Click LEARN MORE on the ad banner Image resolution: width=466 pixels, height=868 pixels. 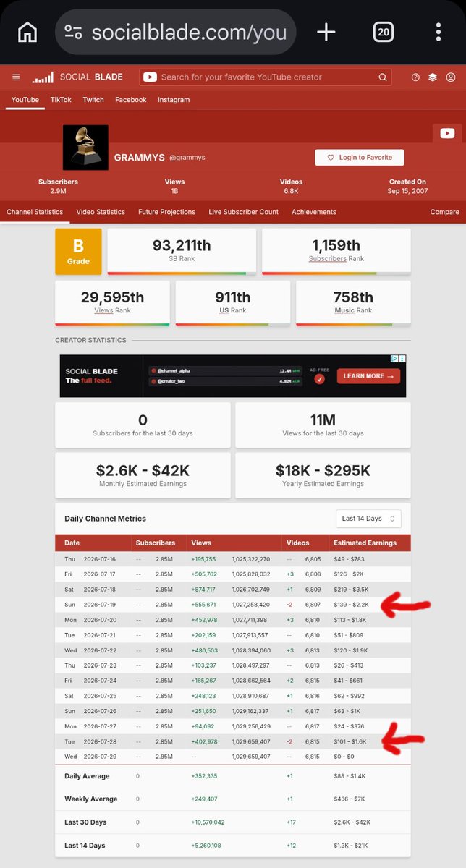368,376
